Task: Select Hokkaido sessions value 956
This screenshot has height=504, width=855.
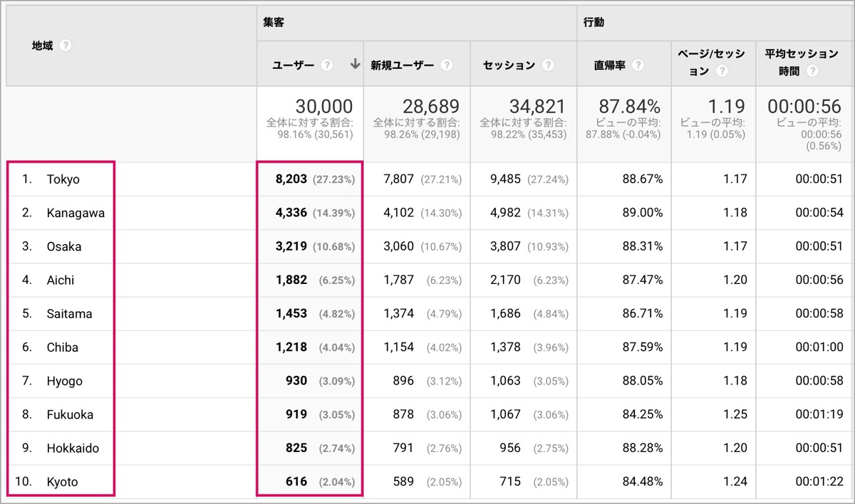Action: point(509,448)
